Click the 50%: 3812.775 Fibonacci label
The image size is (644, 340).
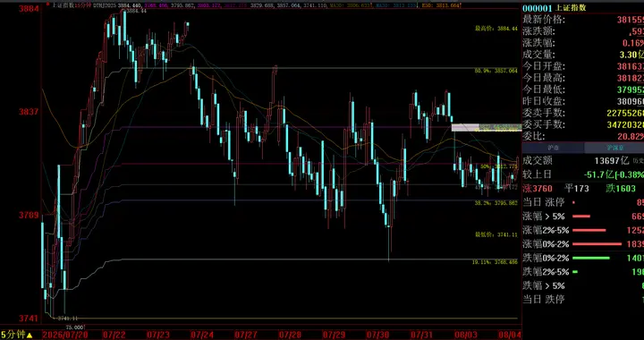tap(498, 166)
